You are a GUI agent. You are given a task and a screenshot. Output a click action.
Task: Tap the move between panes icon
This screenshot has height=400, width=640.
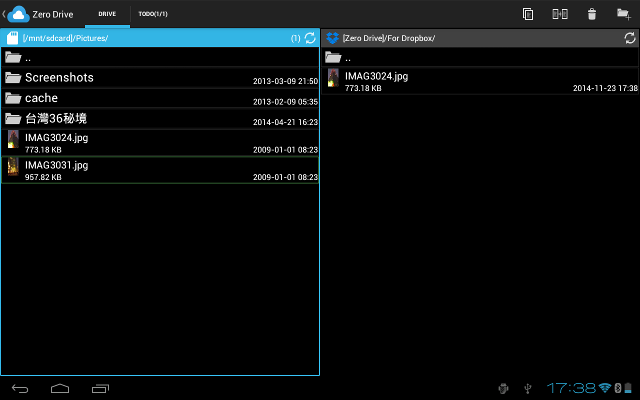(x=560, y=14)
